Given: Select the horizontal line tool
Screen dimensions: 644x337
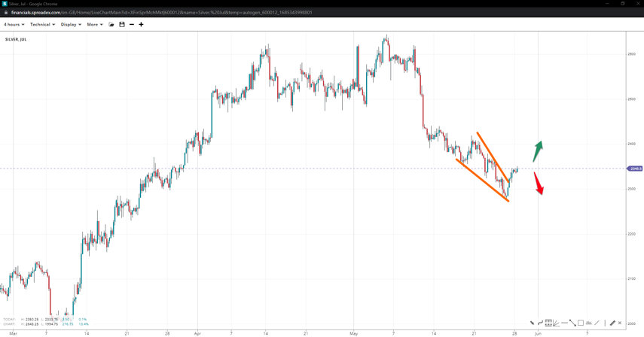Looking at the screenshot, I should pyautogui.click(x=564, y=323).
